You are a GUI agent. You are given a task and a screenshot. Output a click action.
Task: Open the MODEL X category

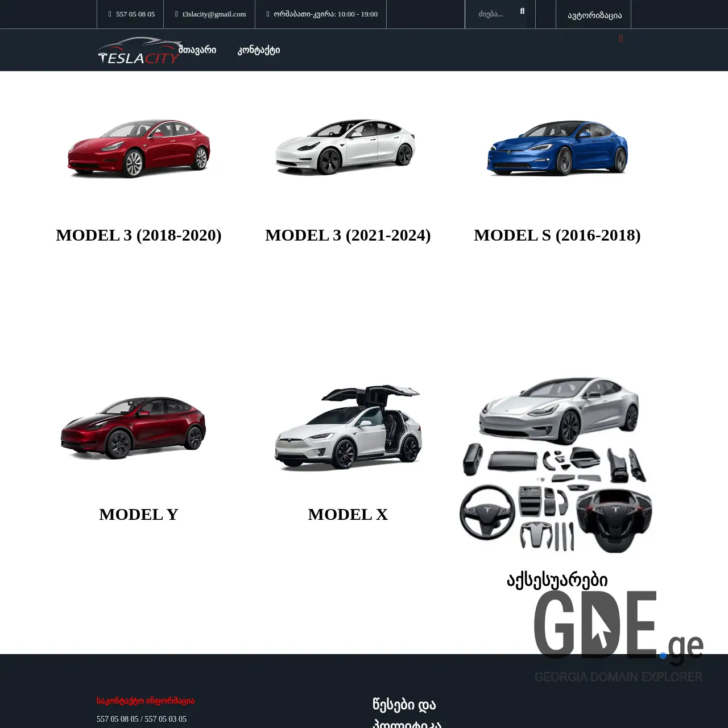point(348,514)
